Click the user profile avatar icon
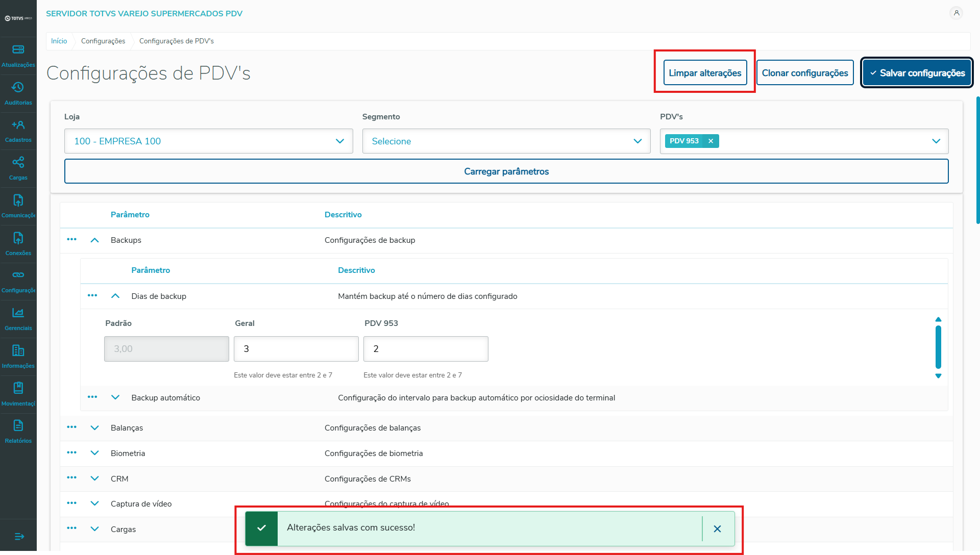980x555 pixels. tap(957, 13)
